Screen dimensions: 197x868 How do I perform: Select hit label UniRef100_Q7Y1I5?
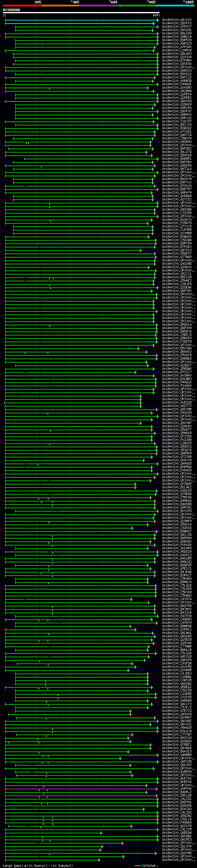[177, 226]
